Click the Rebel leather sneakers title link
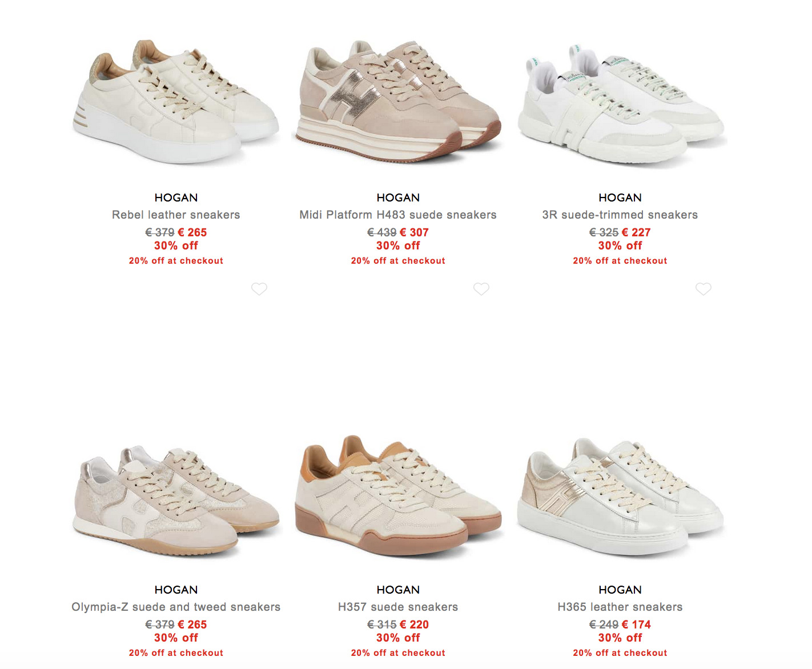This screenshot has height=669, width=812. (x=176, y=215)
